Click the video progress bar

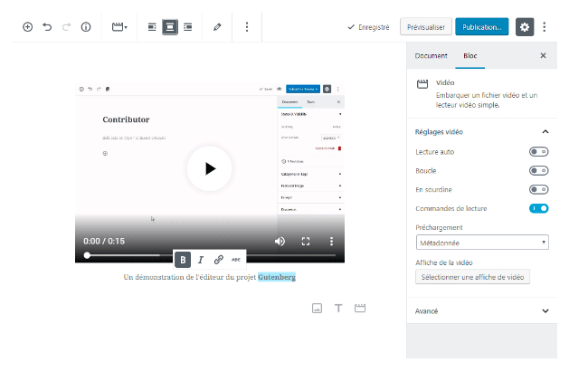click(210, 256)
